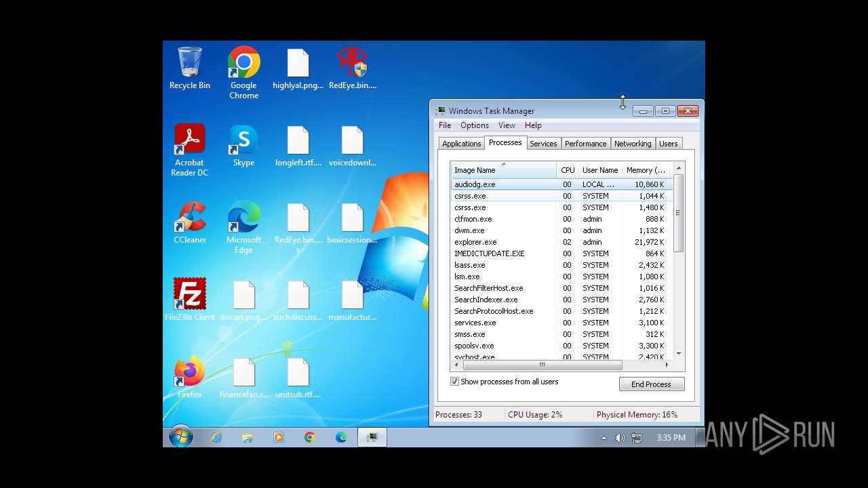
Task: Select the highlyal.png file icon
Action: pos(298,68)
